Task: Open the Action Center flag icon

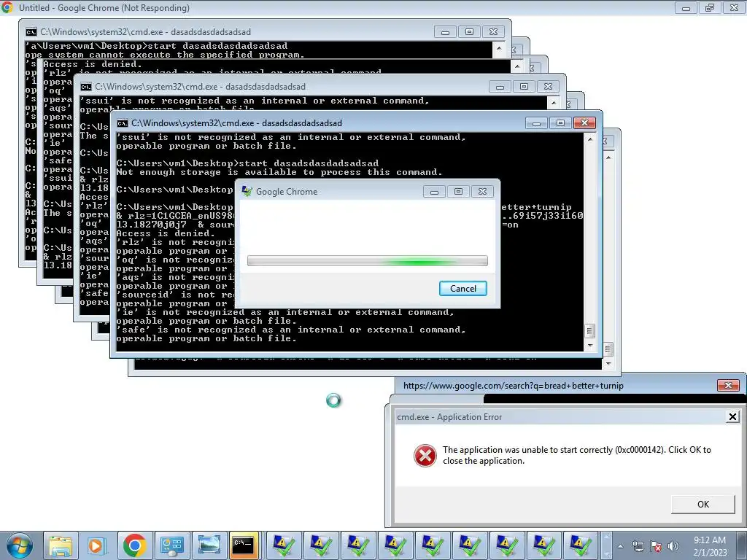Action: coord(656,546)
